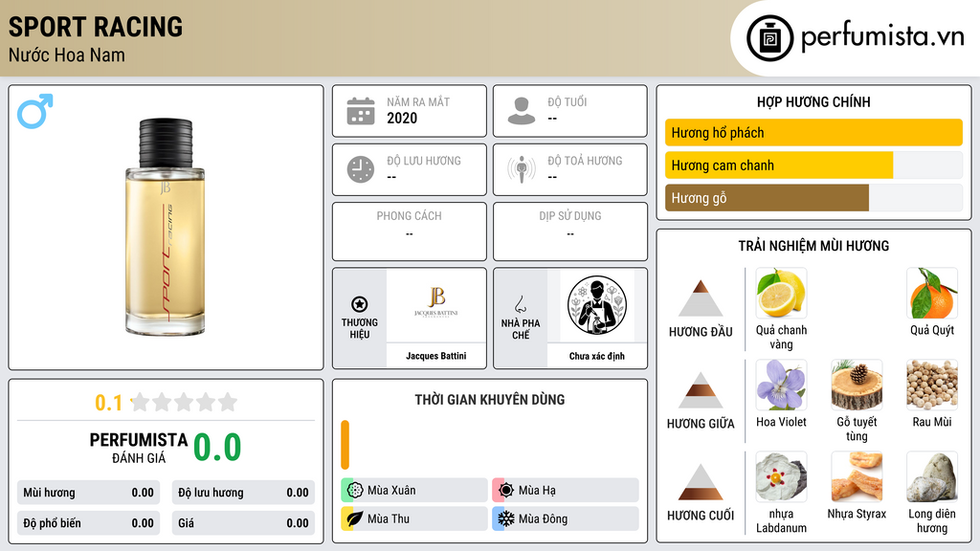Screen dimensions: 980x551
Task: Click the Mùa Hạ sun icon
Action: 506,491
